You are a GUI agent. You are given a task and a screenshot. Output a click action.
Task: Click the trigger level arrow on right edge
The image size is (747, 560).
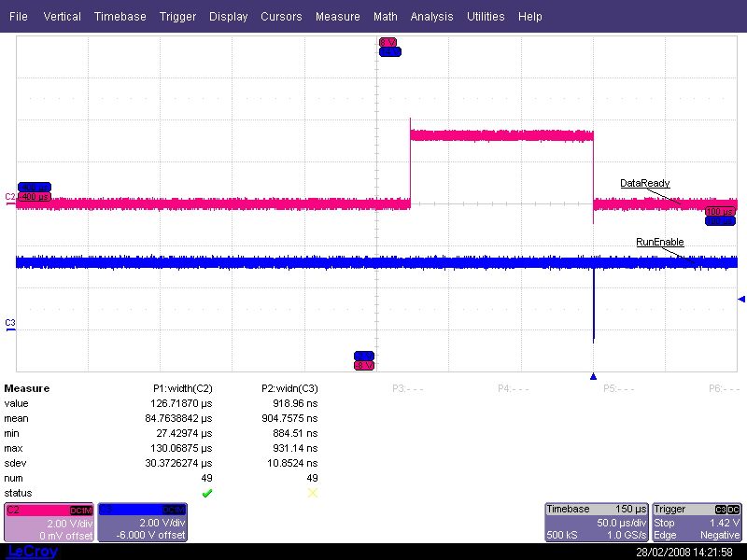741,299
